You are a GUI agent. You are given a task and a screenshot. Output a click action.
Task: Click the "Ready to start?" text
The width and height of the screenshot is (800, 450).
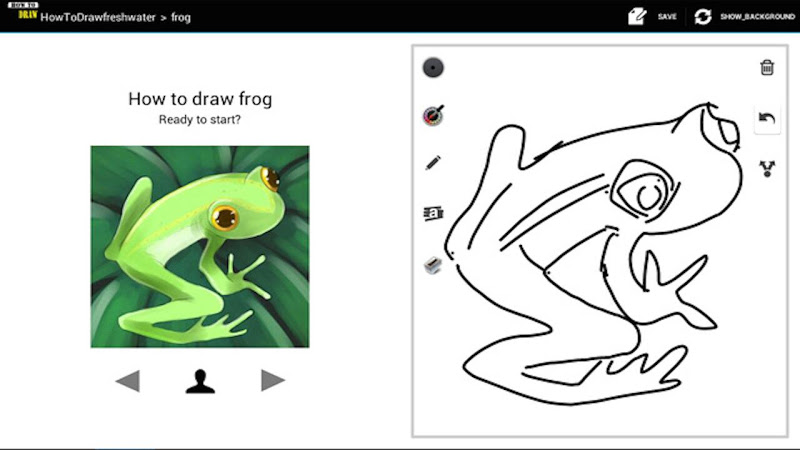tap(199, 120)
